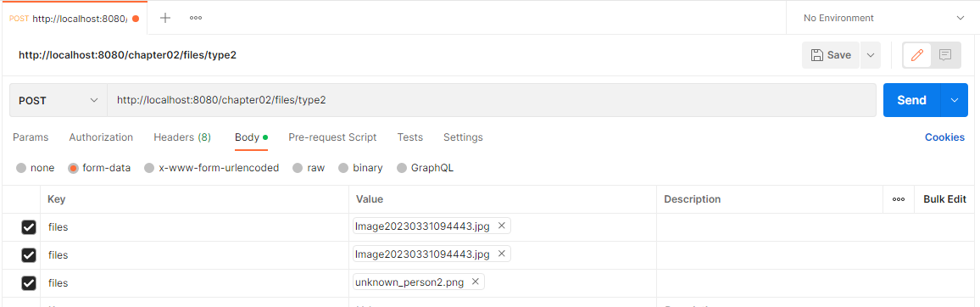Open the POST method dropdown

(58, 100)
